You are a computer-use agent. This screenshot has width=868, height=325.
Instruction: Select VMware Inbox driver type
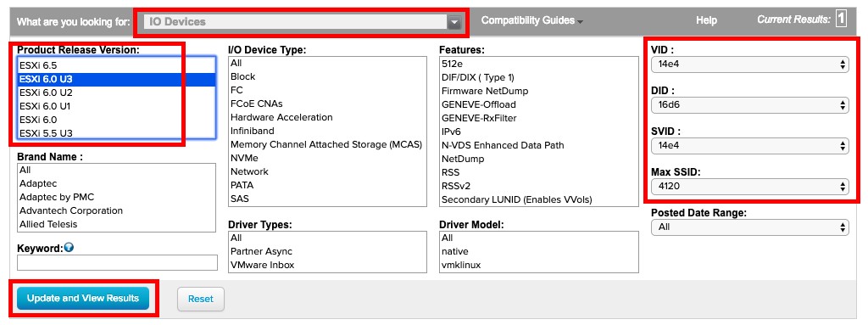tap(327, 265)
